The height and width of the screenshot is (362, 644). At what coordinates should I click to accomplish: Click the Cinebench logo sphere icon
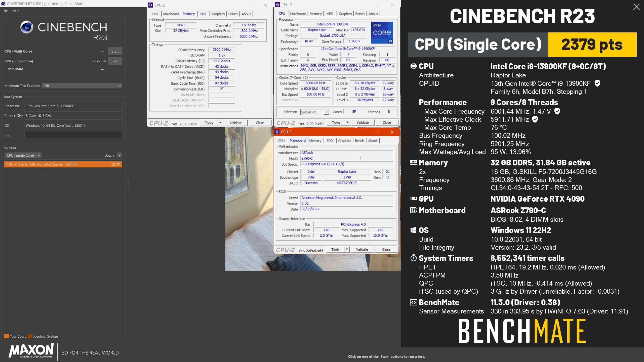coord(27,27)
